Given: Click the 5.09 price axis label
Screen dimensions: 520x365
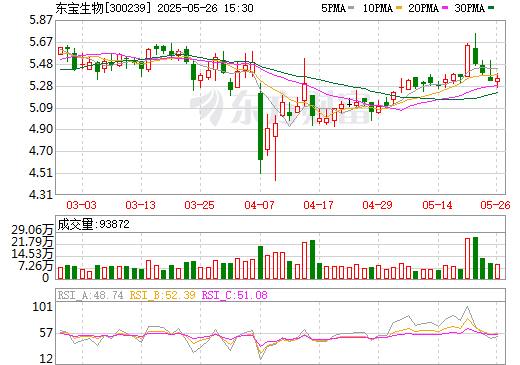Looking at the screenshot, I should [x=41, y=108].
